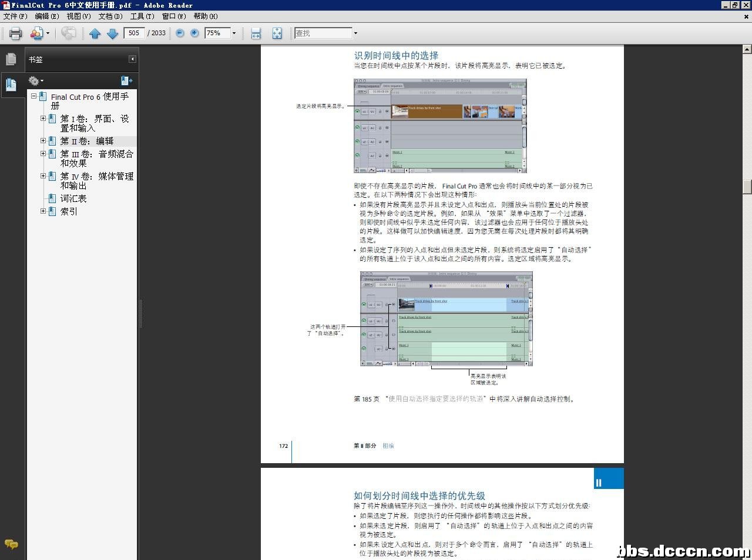Select bookmark 第 I 卷: 界面、设置和输入
Viewport: 752px width, 560px height.
pos(95,123)
